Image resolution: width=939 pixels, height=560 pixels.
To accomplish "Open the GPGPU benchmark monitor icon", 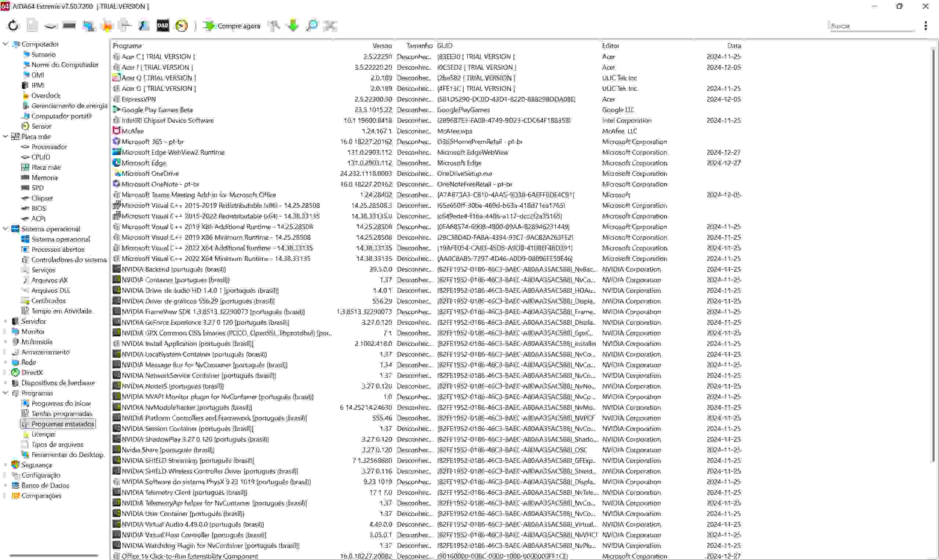I will coord(88,26).
